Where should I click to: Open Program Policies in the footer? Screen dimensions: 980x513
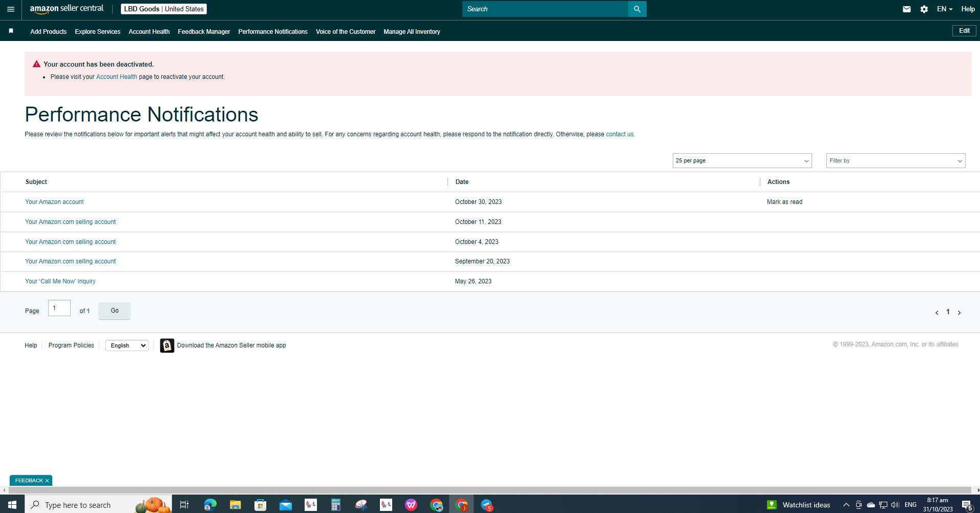pyautogui.click(x=71, y=345)
